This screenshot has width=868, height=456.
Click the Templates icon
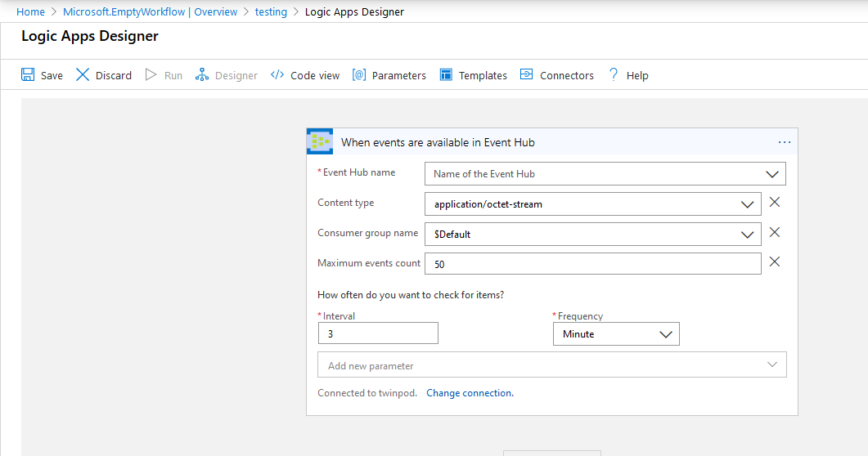click(446, 74)
